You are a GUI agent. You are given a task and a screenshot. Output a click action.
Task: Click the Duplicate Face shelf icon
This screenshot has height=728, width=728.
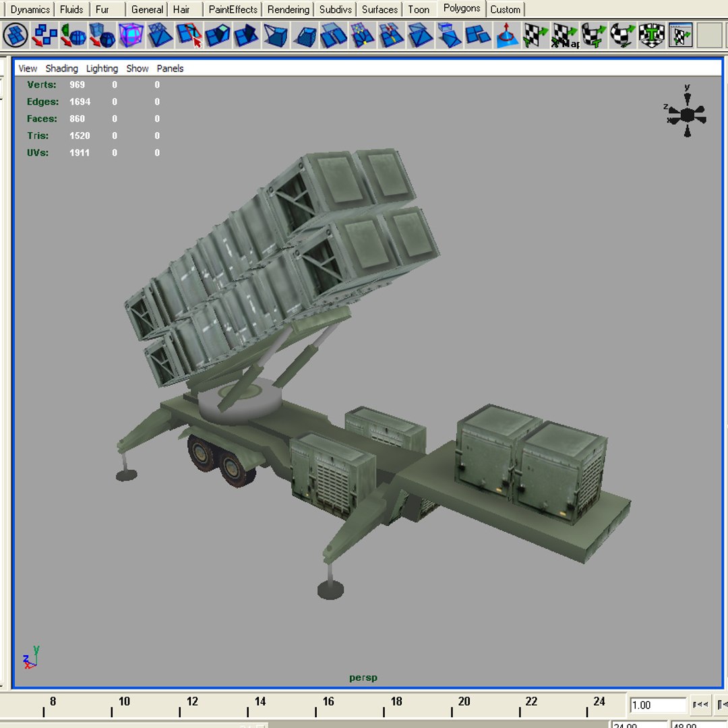point(334,35)
